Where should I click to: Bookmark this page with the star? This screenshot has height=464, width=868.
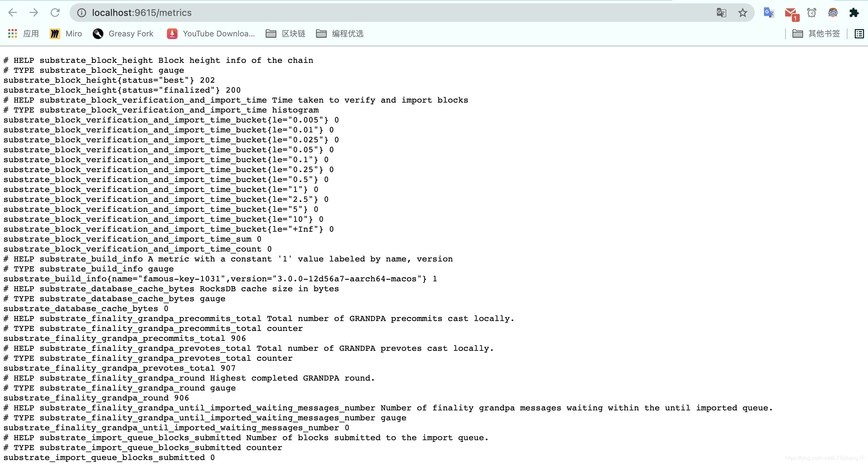click(743, 13)
